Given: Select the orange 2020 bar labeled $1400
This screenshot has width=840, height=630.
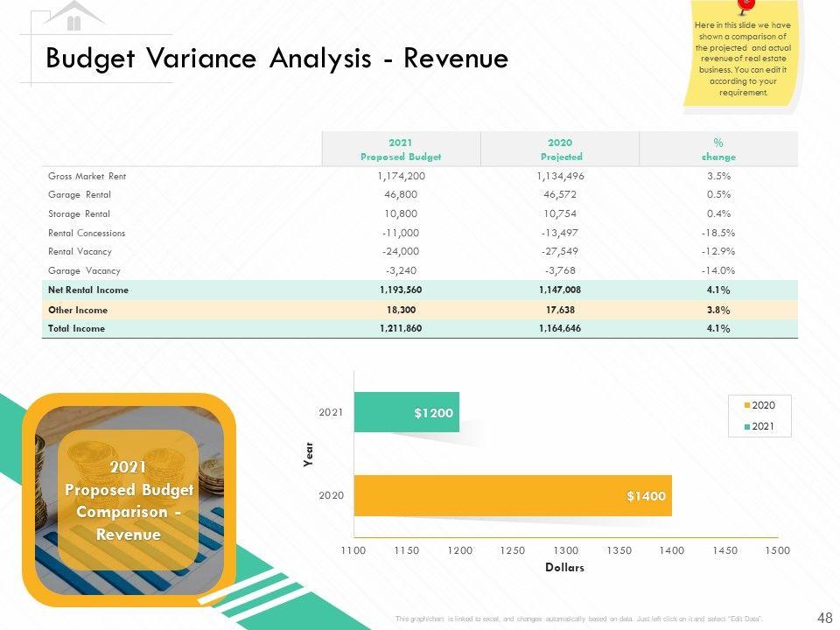Looking at the screenshot, I should (x=513, y=495).
